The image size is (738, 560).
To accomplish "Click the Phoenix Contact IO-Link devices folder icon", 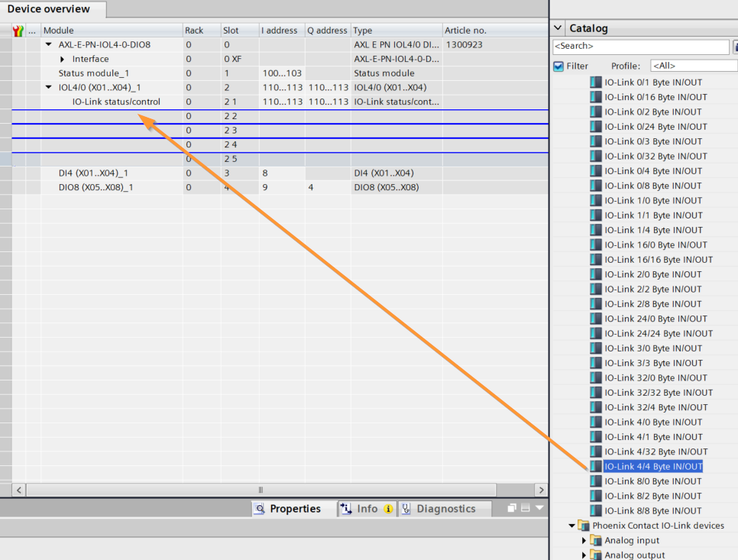I will (x=584, y=526).
